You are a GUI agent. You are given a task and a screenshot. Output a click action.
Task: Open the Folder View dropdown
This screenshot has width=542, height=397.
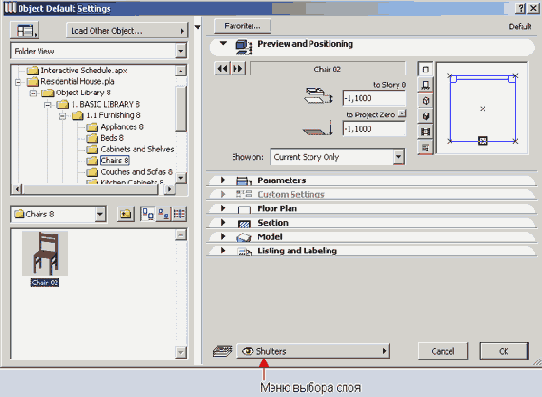coord(180,51)
